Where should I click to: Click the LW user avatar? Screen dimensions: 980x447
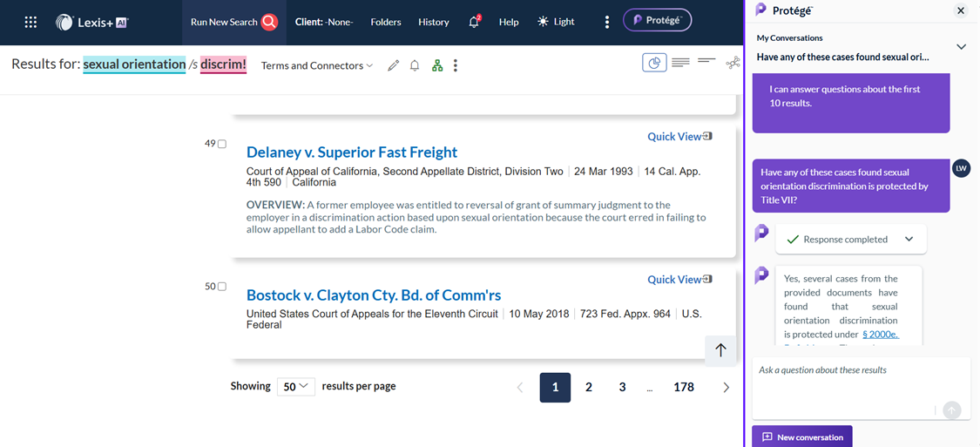coord(961,168)
